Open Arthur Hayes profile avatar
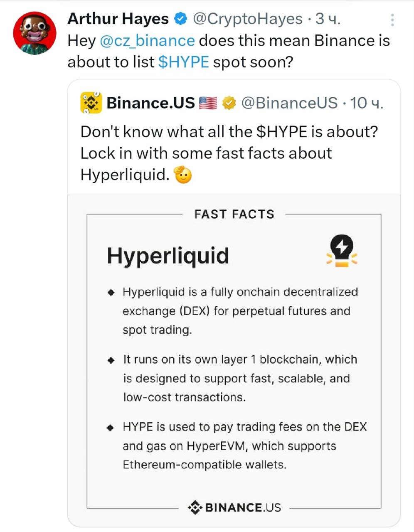The image size is (414, 532). tap(35, 33)
